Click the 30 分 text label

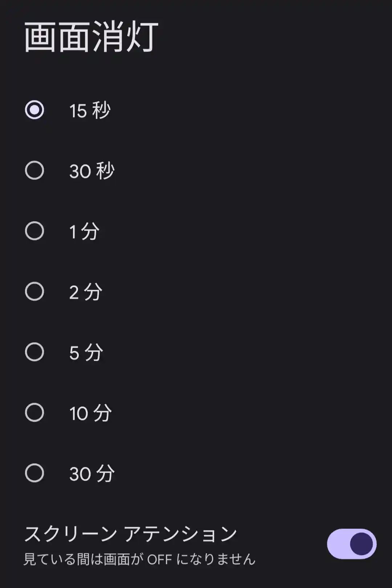point(92,473)
